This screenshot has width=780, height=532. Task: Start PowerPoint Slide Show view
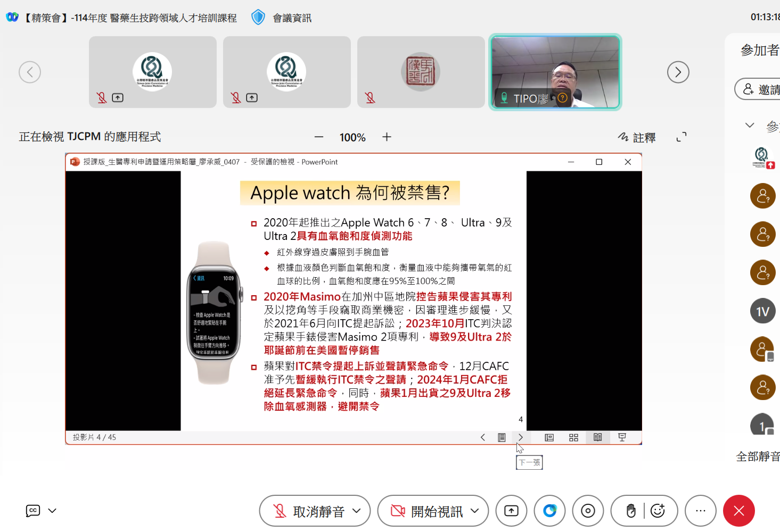(622, 437)
